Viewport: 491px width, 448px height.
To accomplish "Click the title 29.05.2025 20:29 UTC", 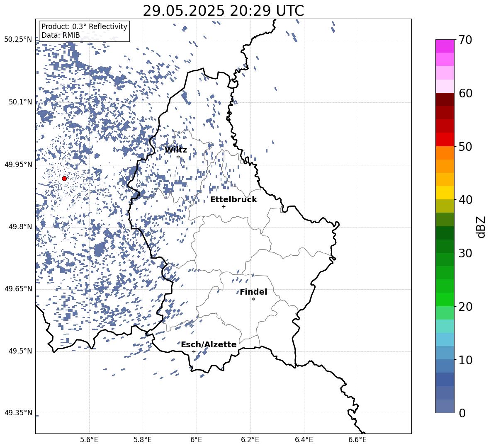I will pos(223,11).
